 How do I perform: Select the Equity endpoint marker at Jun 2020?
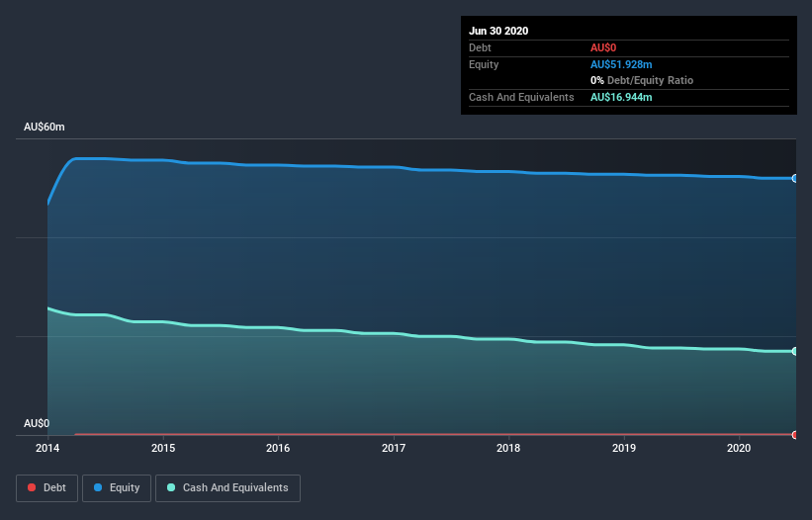794,178
